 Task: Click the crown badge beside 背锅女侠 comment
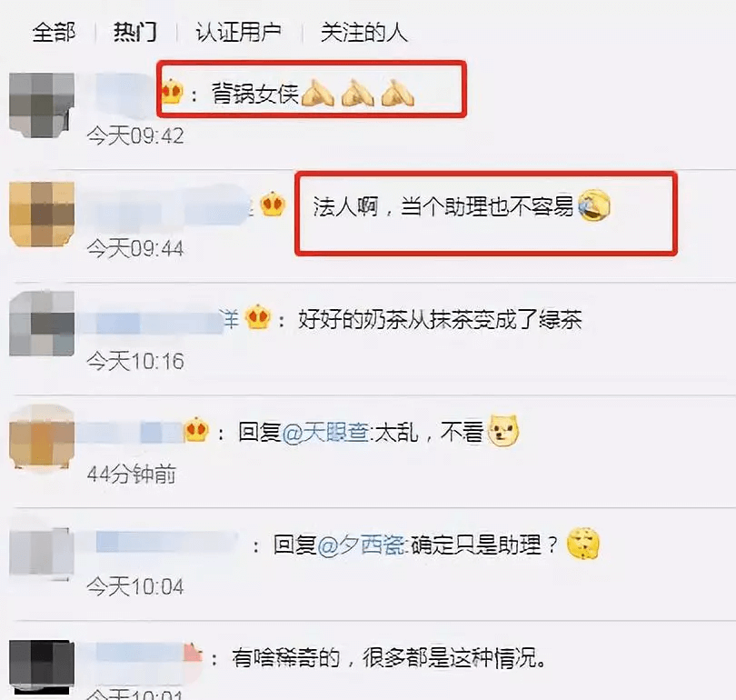(x=172, y=91)
